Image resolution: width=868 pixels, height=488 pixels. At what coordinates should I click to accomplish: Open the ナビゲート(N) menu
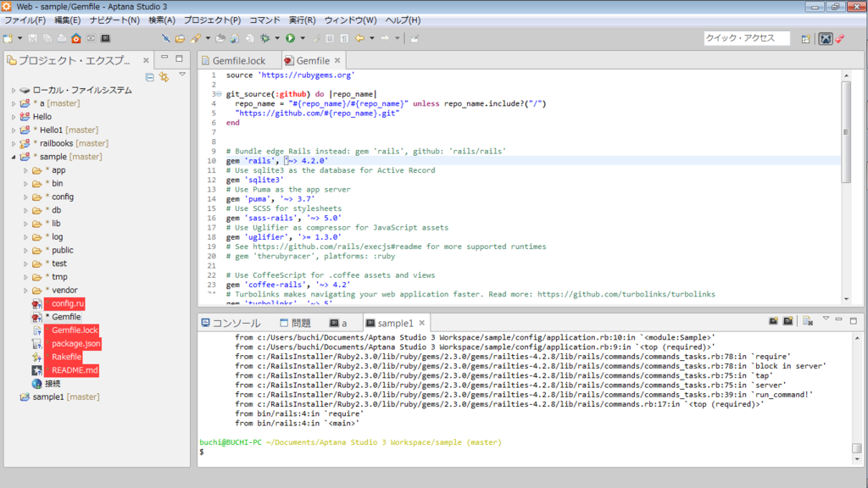click(x=114, y=20)
